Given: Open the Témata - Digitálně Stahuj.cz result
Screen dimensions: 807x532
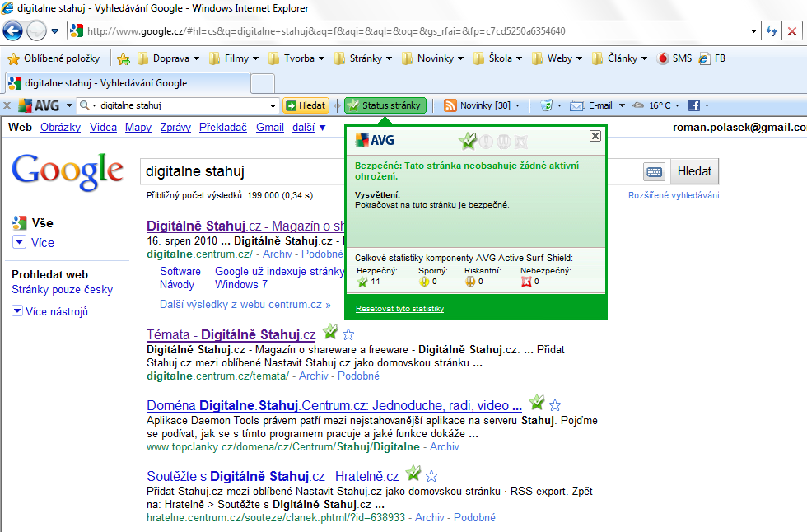Looking at the screenshot, I should (x=231, y=334).
